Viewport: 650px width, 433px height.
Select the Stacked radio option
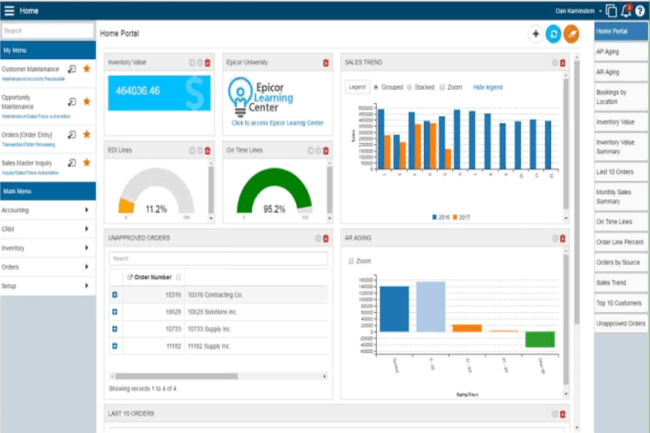tap(406, 87)
